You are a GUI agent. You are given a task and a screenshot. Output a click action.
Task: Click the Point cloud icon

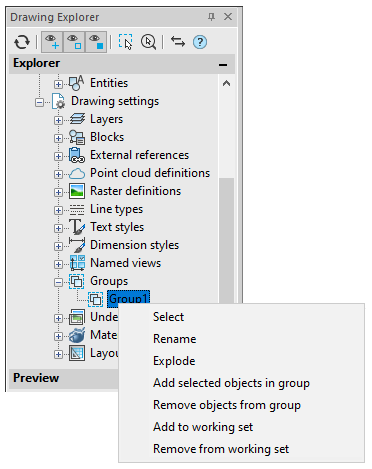click(x=77, y=174)
